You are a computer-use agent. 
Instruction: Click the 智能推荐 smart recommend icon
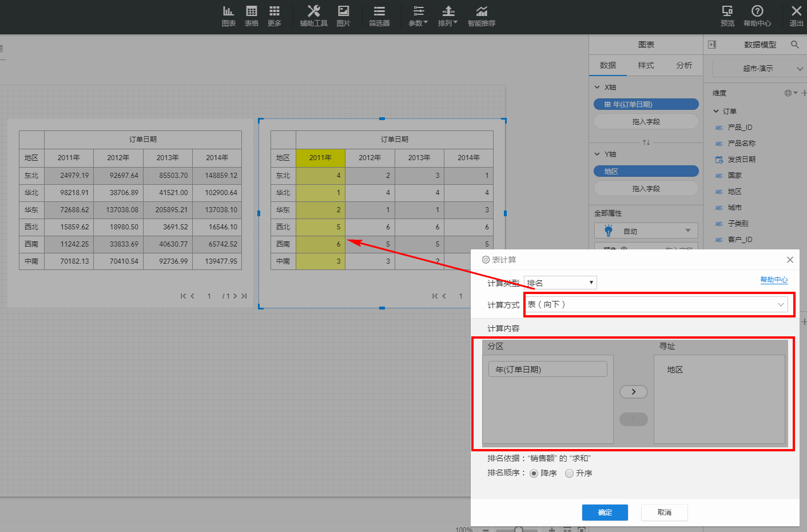tap(482, 15)
